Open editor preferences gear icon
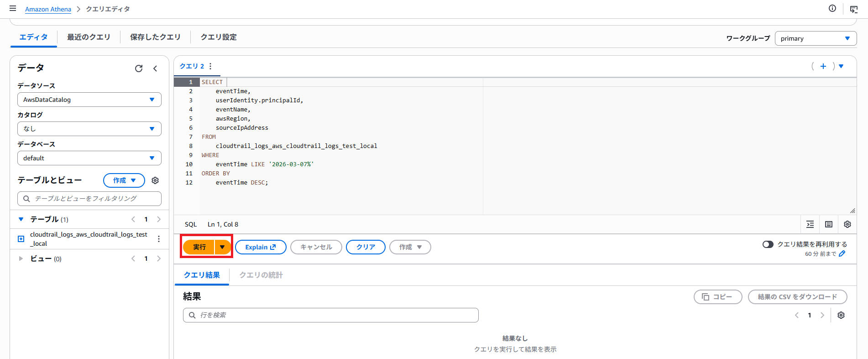Viewport: 868px width, 359px height. coord(847,224)
